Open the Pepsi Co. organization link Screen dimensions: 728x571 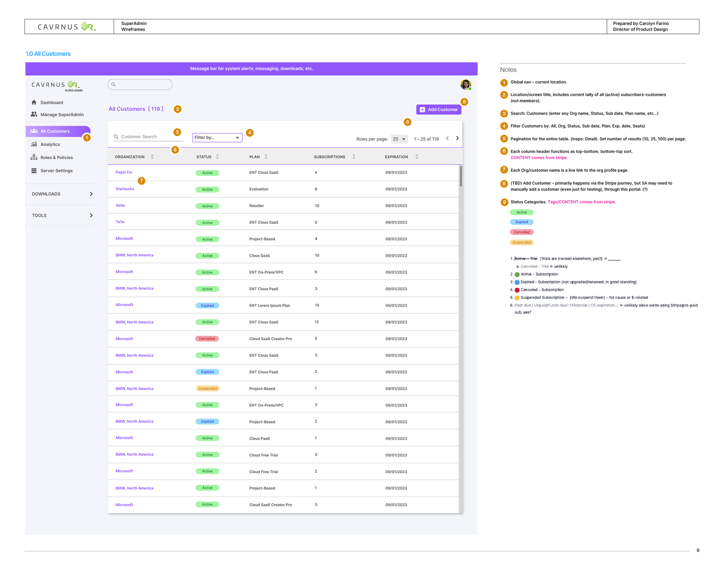click(x=124, y=172)
